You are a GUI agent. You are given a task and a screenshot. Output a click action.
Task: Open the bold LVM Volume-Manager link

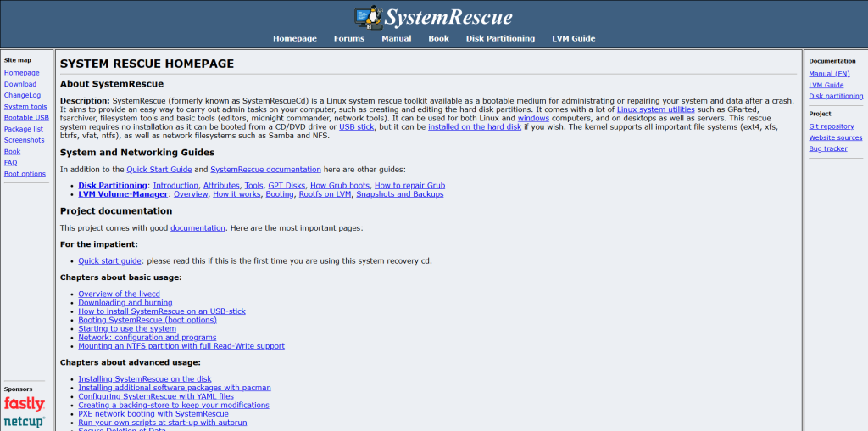coord(123,194)
